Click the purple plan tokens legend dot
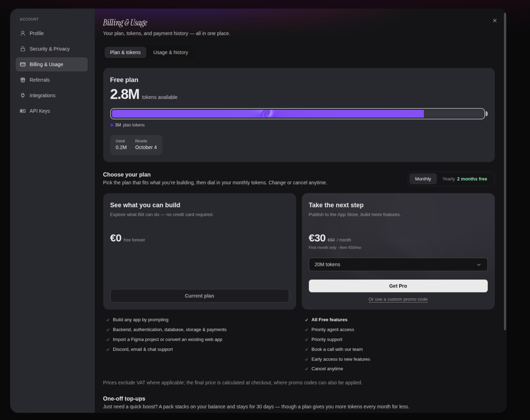 112,125
